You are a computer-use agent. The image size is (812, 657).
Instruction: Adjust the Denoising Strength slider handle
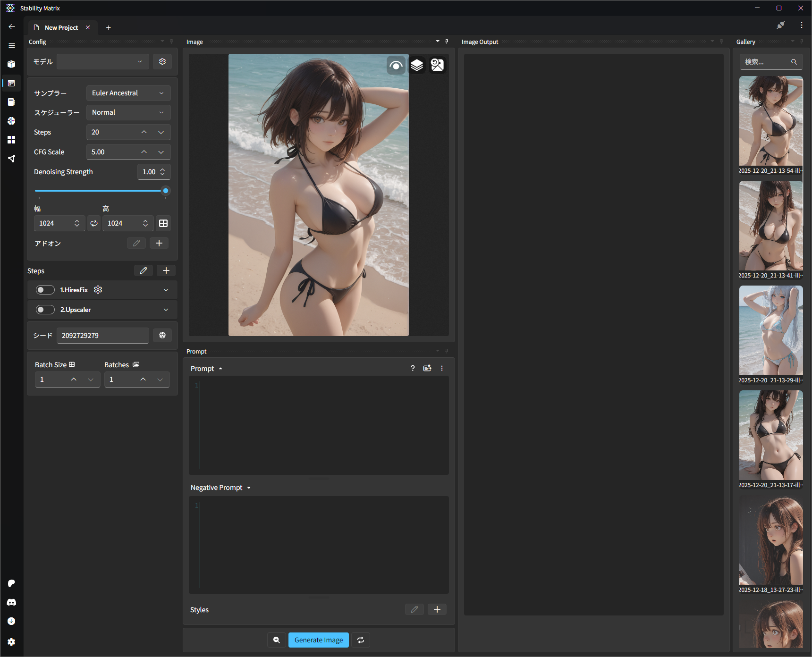[166, 191]
